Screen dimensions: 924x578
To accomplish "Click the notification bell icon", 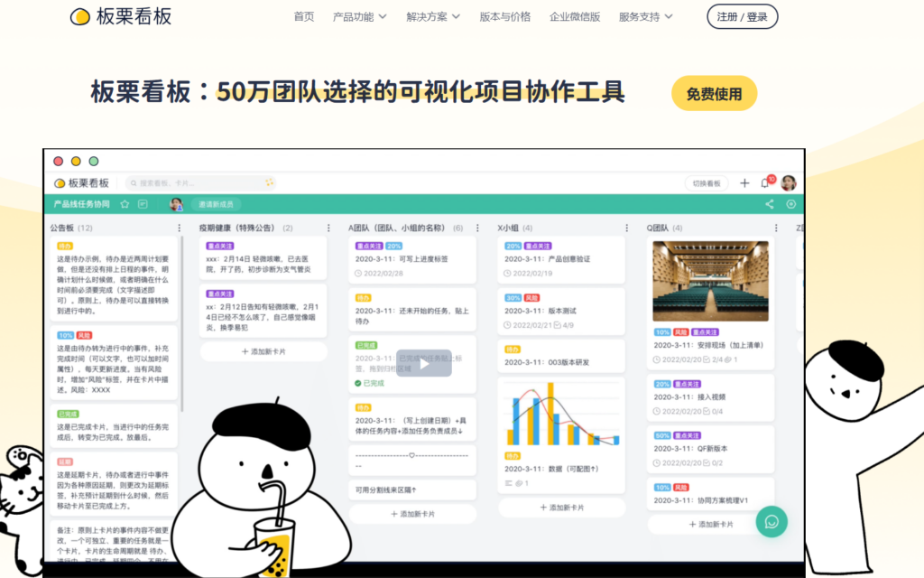I will tap(764, 183).
